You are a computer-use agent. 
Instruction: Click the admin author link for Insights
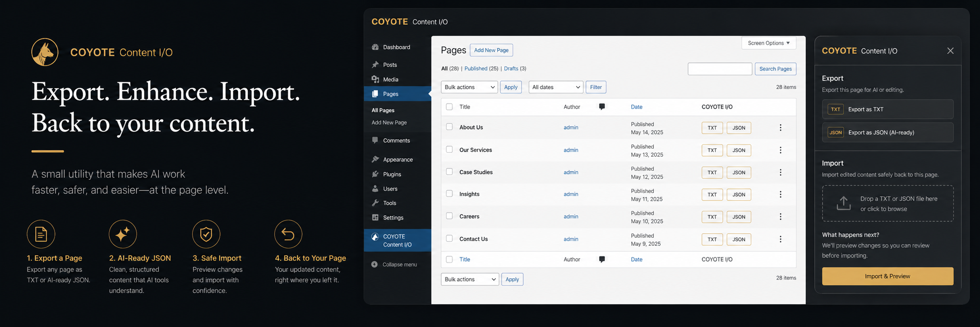point(571,194)
